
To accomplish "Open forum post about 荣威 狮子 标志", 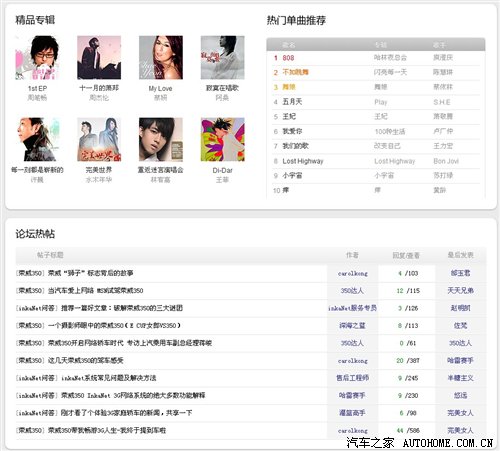I will tap(74, 273).
